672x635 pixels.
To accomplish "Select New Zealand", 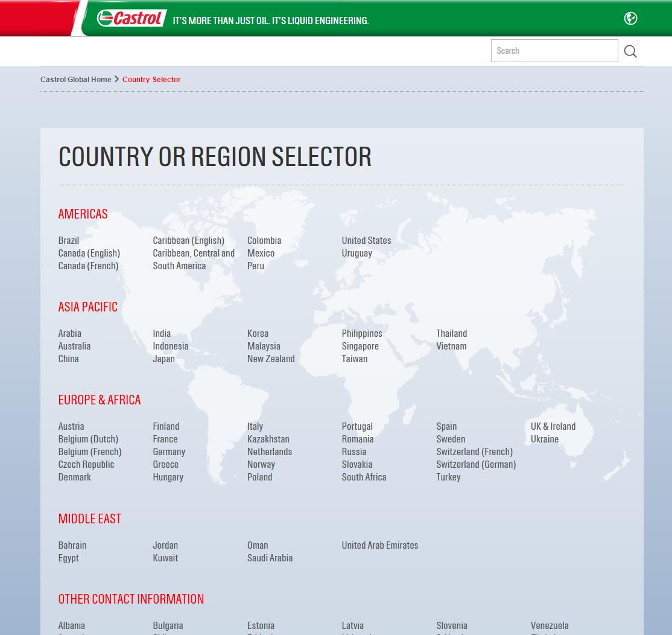I will (x=271, y=359).
